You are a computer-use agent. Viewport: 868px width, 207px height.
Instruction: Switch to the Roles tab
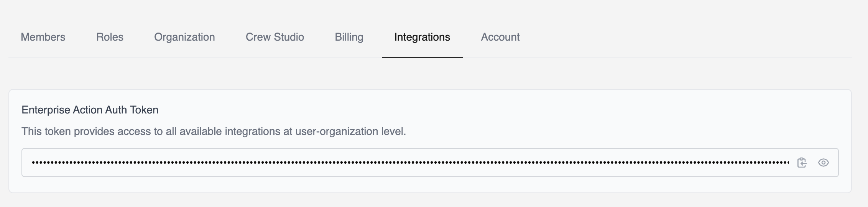tap(110, 37)
